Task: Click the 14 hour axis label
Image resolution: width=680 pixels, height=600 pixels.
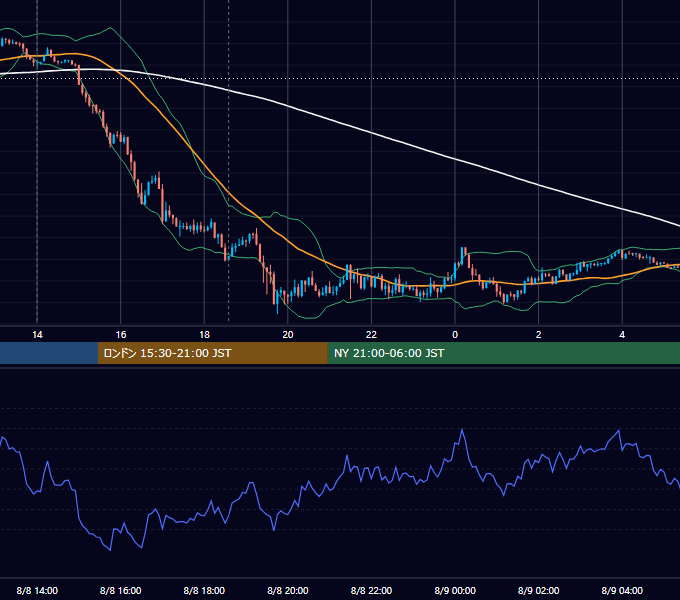Action: (x=37, y=335)
